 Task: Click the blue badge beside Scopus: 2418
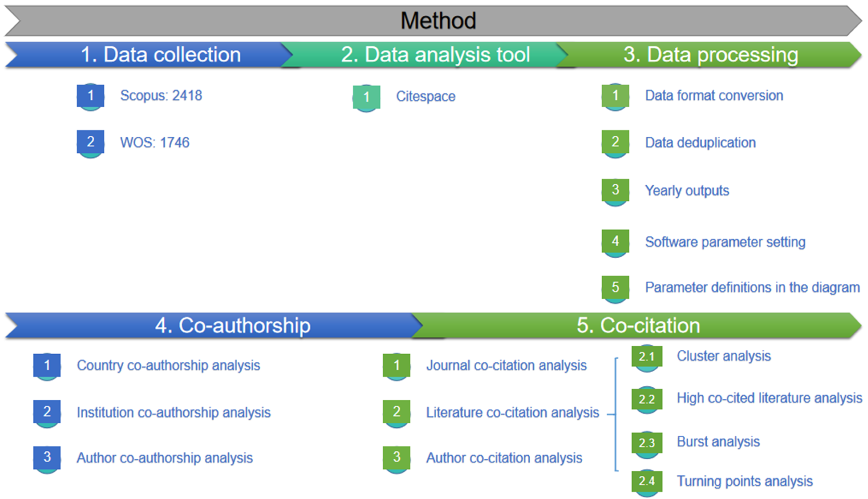(90, 96)
